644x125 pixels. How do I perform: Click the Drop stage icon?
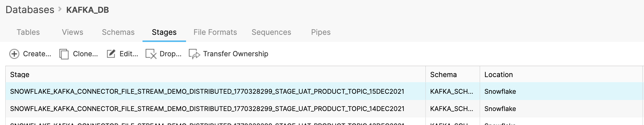pyautogui.click(x=151, y=54)
